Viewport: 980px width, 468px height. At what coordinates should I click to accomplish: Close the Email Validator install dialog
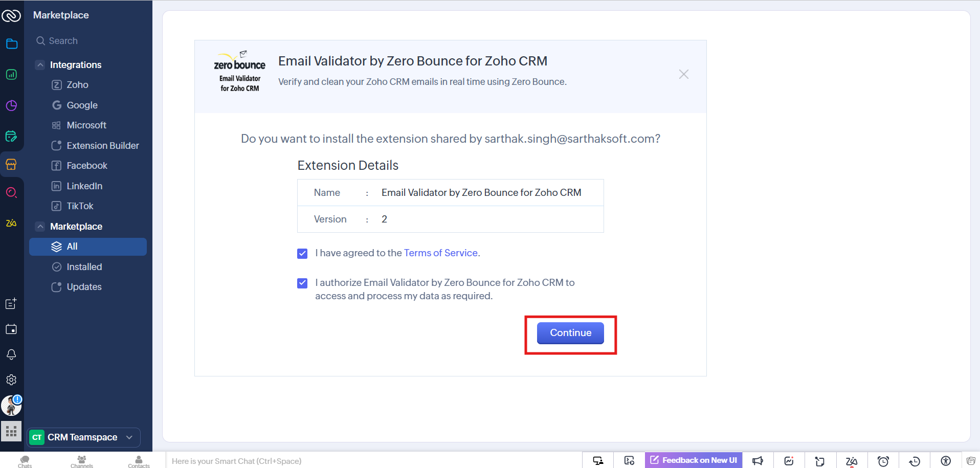tap(683, 74)
